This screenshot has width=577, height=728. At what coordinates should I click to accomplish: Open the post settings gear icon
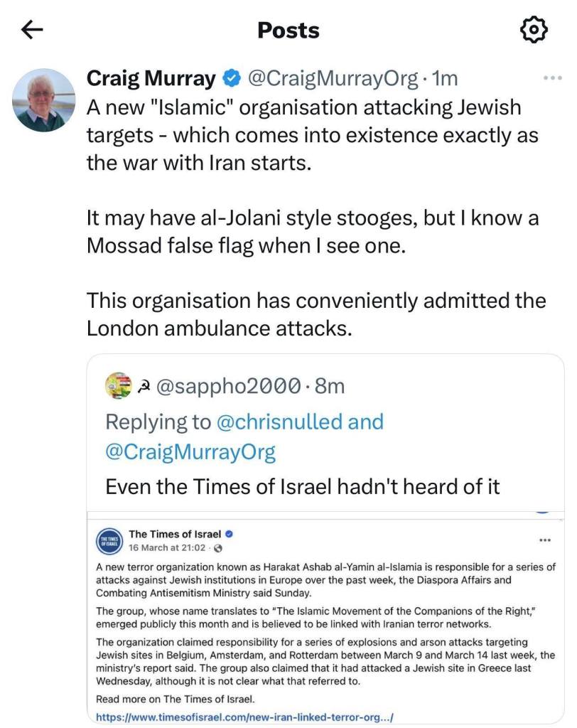coord(534,29)
